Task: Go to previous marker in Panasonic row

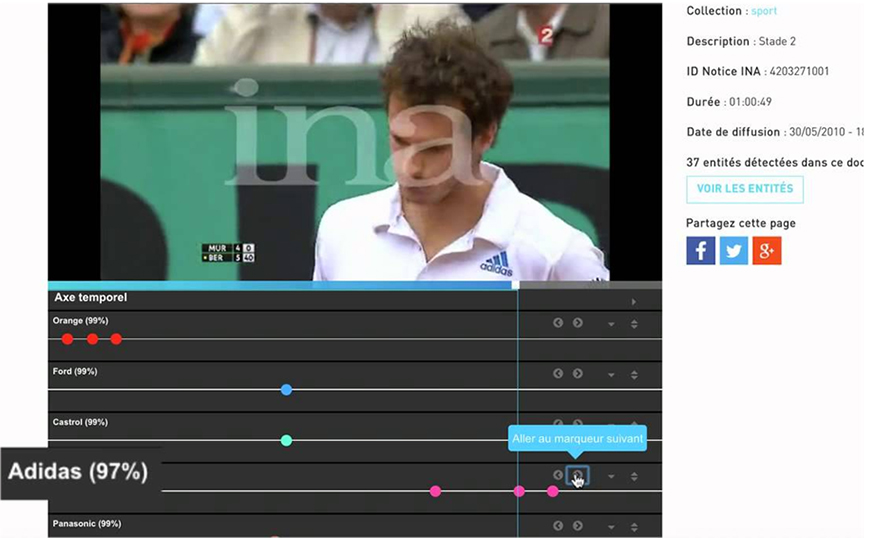Action: pos(557,526)
